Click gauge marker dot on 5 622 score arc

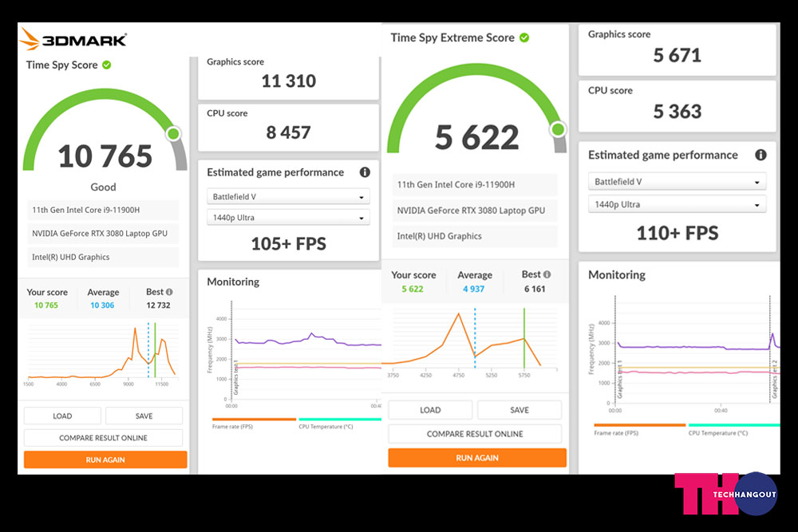pyautogui.click(x=559, y=129)
